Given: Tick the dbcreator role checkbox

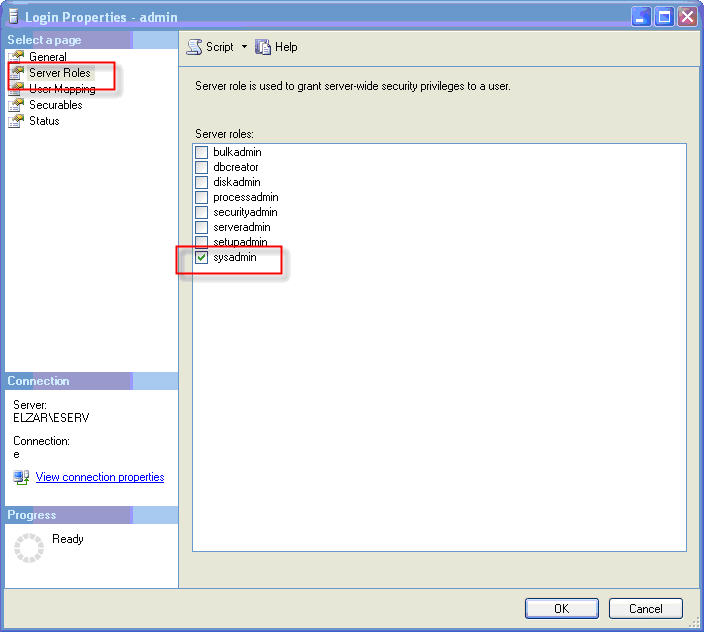Looking at the screenshot, I should 202,167.
